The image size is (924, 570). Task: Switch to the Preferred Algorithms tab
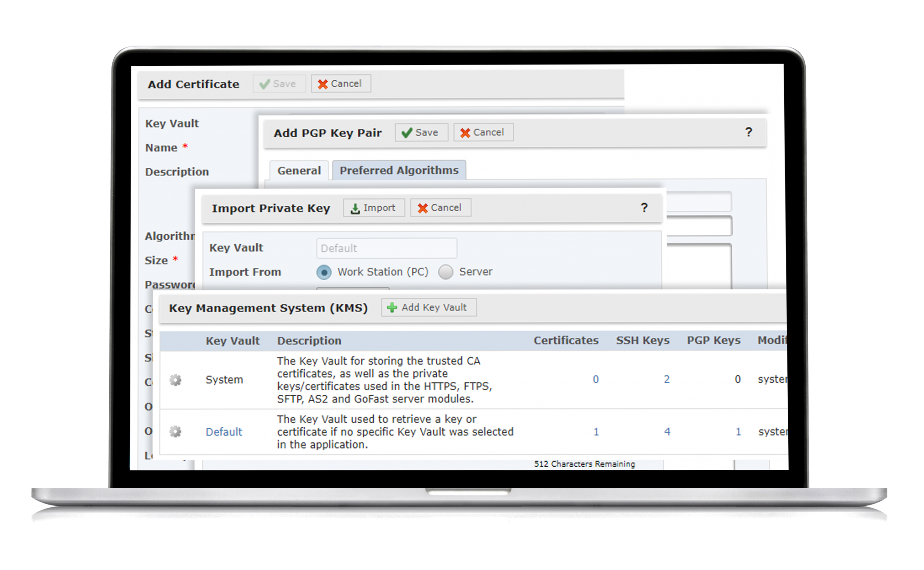[399, 171]
